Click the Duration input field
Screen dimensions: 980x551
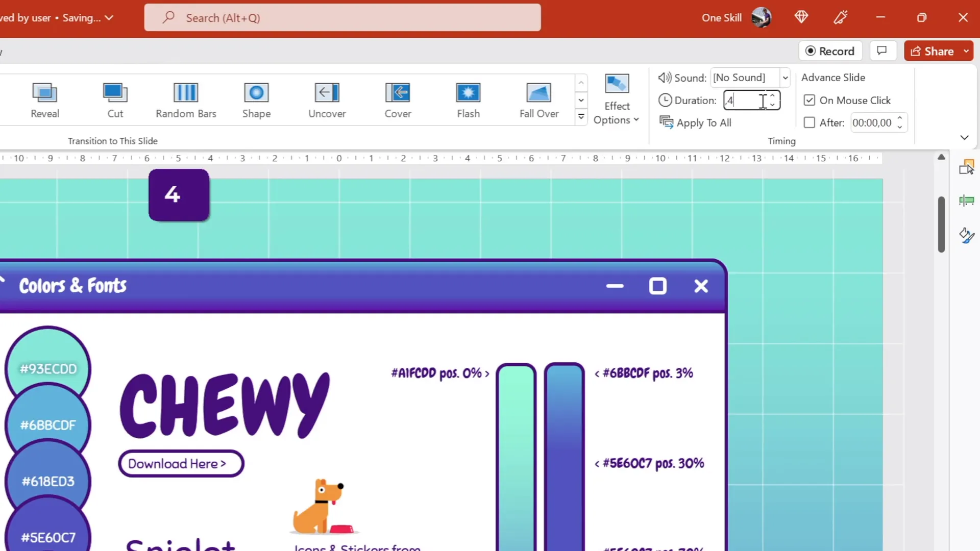[x=745, y=101]
